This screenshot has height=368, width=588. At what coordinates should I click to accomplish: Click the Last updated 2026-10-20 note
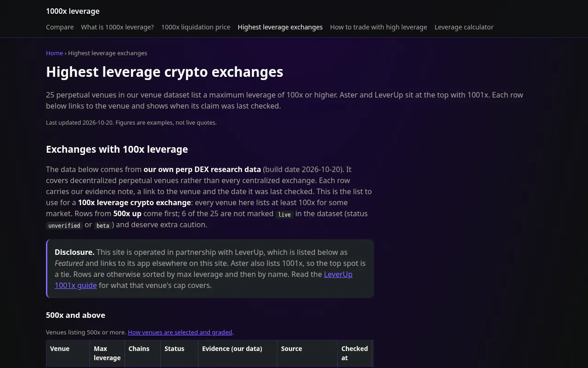131,122
